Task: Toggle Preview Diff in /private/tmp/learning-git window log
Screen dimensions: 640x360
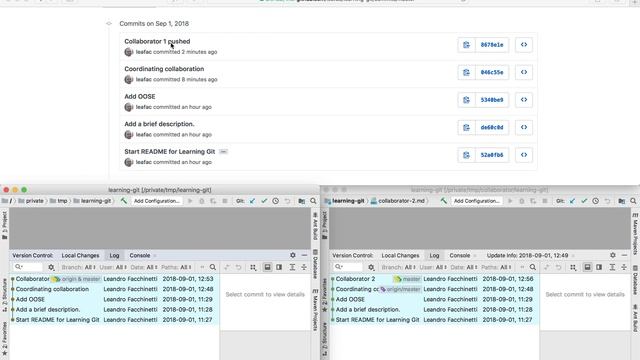Action: (279, 267)
